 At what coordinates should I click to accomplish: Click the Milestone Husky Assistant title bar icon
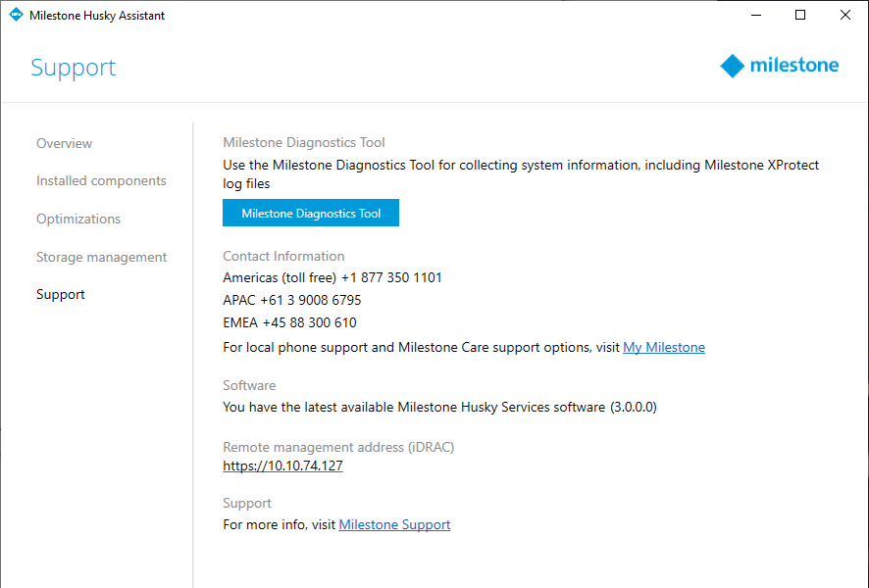pyautogui.click(x=16, y=15)
